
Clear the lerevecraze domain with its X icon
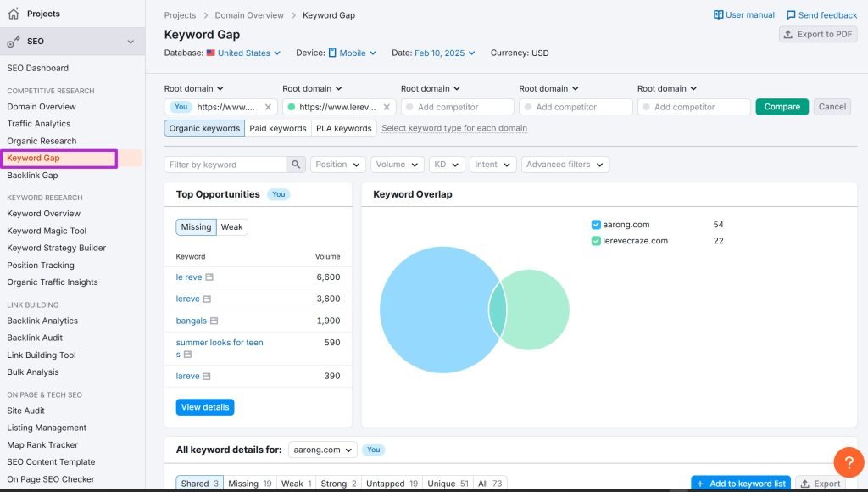(387, 107)
